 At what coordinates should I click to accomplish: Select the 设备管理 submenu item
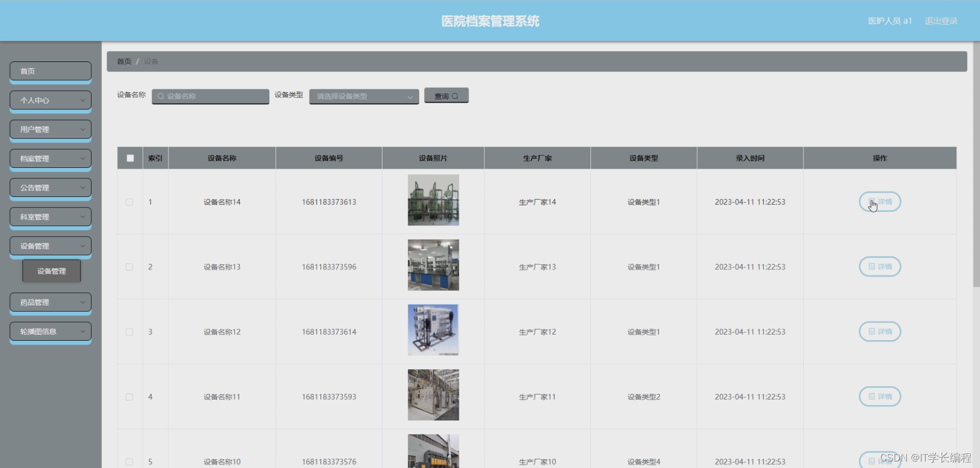52,271
